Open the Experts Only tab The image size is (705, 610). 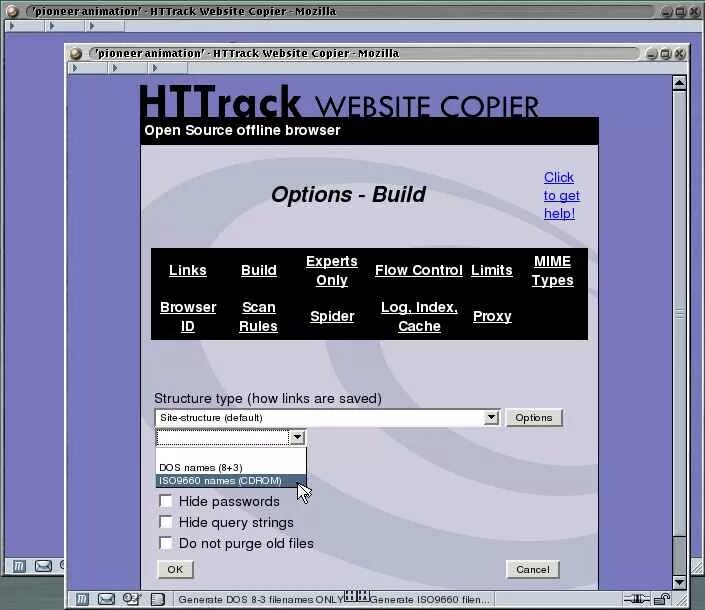pos(332,271)
